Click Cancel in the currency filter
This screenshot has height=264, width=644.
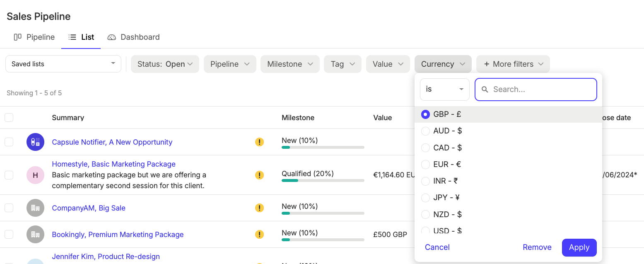437,247
